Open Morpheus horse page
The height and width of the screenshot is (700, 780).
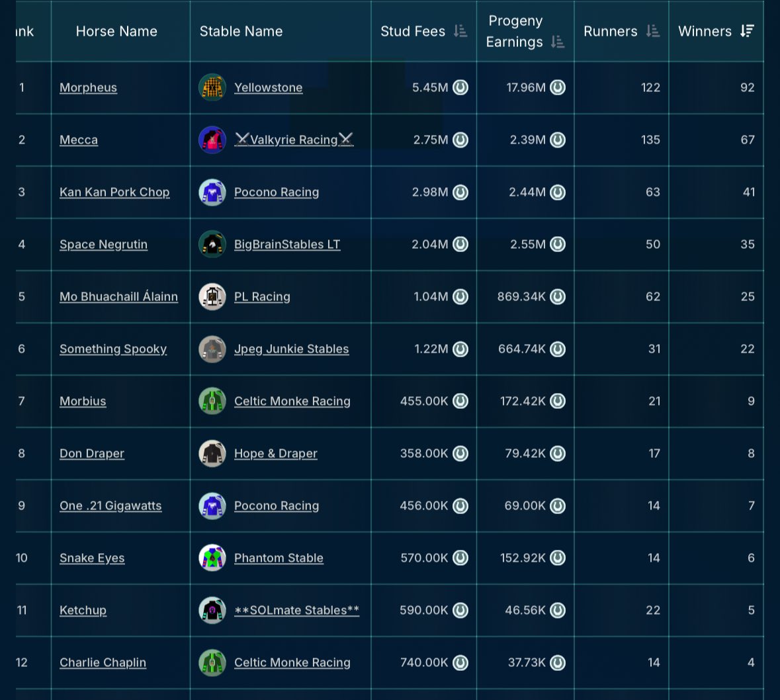[88, 87]
